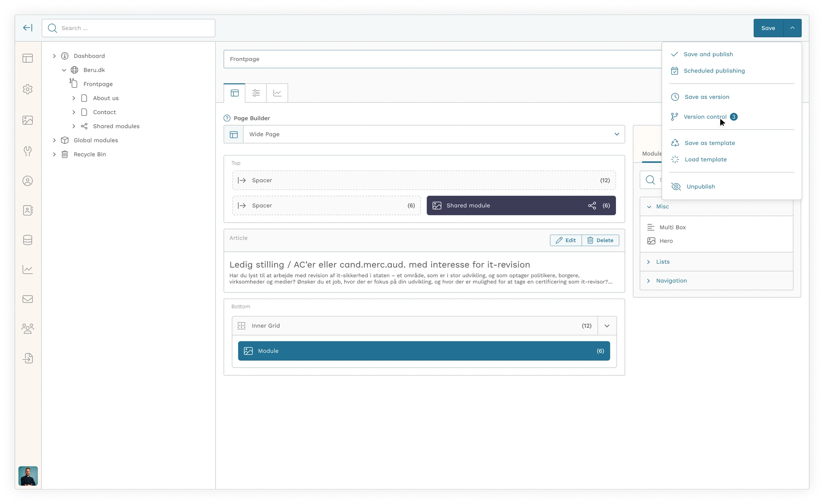Expand the Inner Grid chevron

607,326
